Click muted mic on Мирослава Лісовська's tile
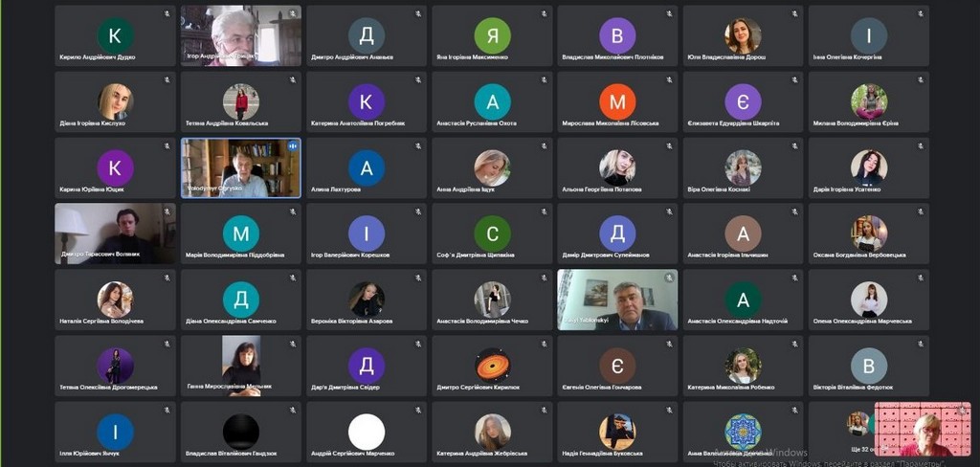This screenshot has height=467, width=980. tap(669, 80)
